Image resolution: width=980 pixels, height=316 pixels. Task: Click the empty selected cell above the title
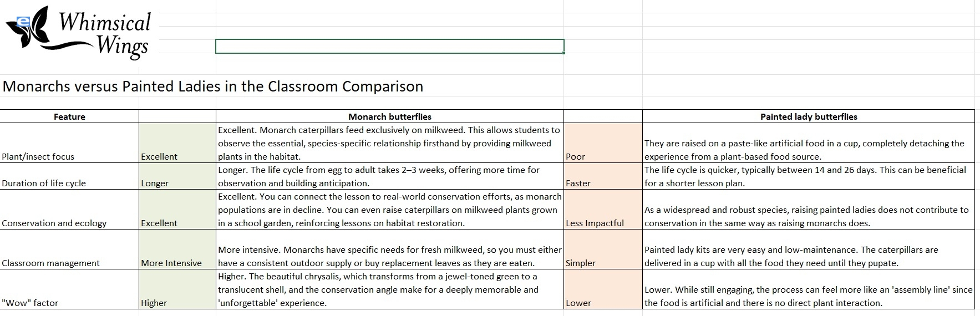click(389, 46)
